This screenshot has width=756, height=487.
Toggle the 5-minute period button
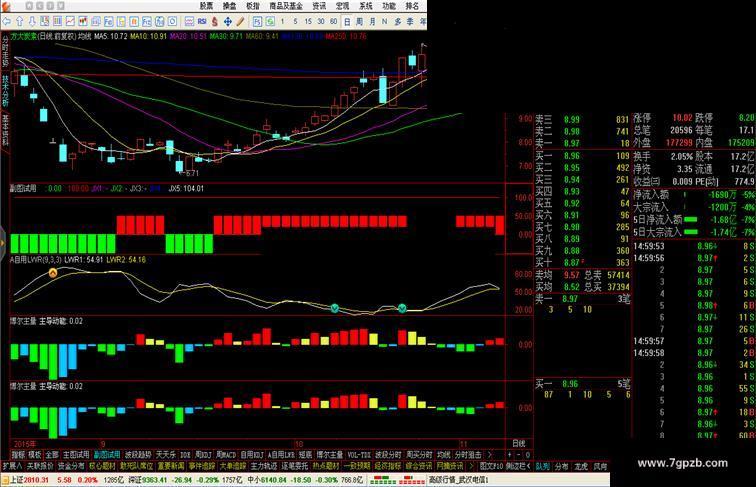(x=295, y=21)
